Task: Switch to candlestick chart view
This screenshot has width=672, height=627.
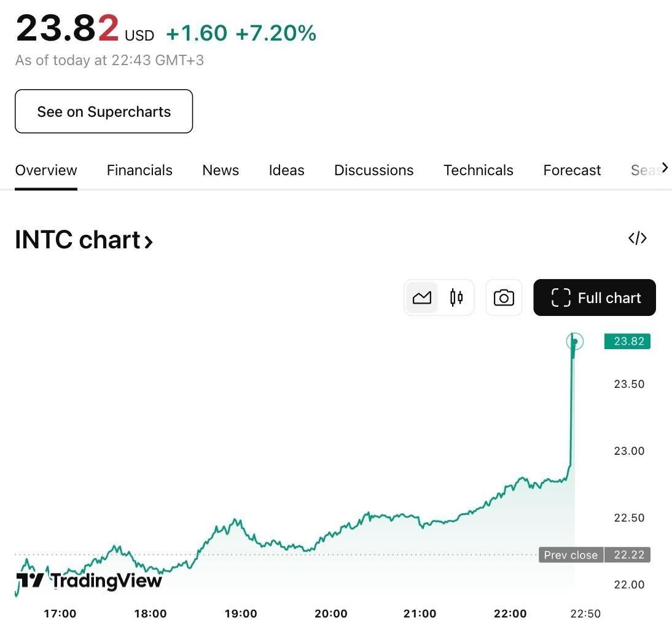Action: (456, 298)
